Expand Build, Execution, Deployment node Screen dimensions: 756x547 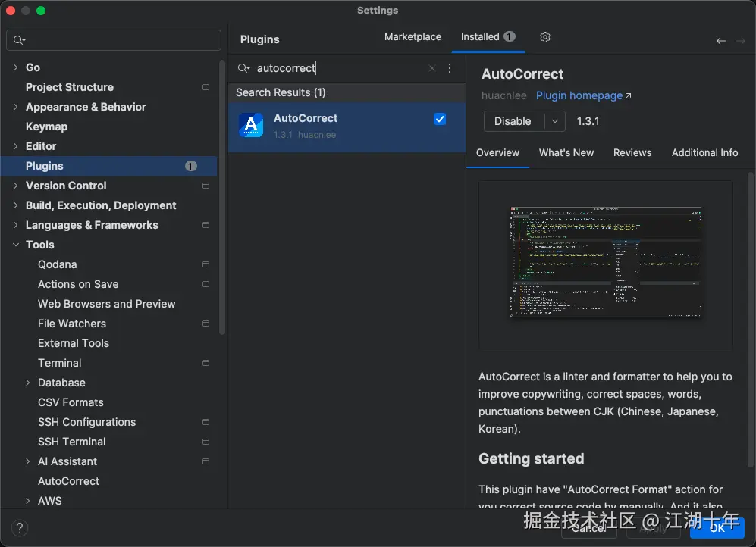pos(16,205)
